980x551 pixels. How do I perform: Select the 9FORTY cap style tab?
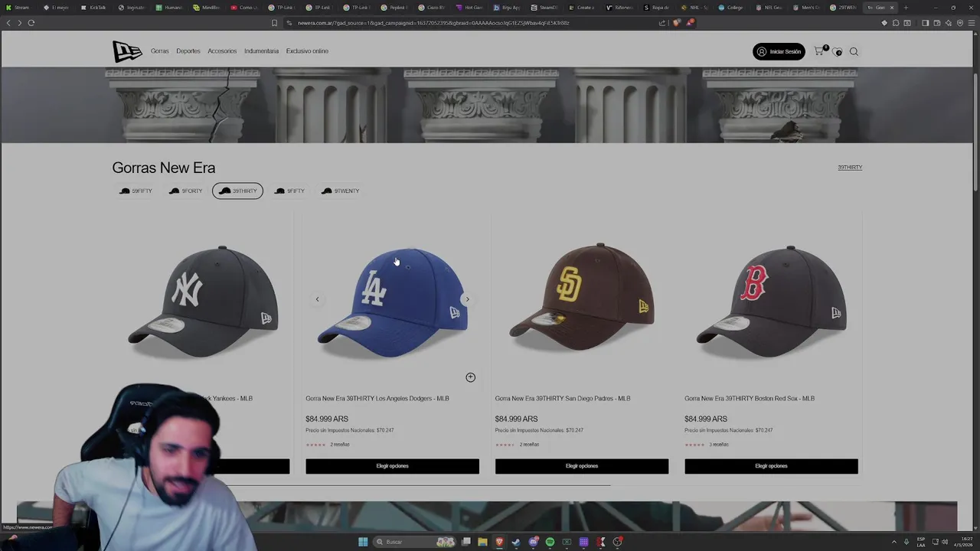click(x=186, y=191)
